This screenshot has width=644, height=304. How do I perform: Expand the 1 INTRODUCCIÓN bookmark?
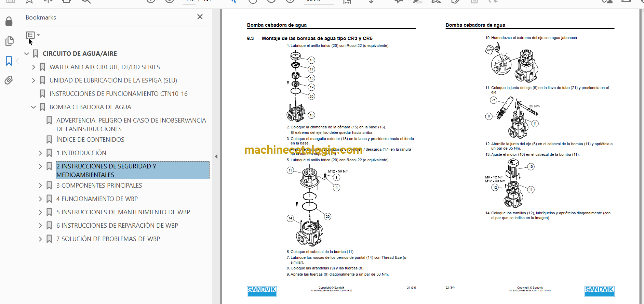pos(40,153)
